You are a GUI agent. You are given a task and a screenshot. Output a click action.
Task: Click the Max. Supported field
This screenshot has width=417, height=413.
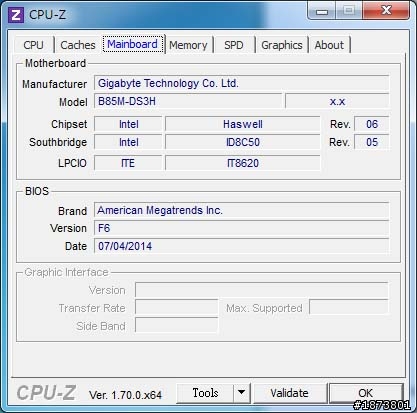349,308
